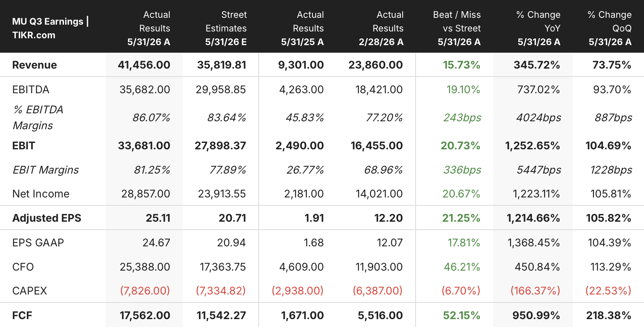Click the CFO estimate 17,363.75
This screenshot has width=644, height=332.
point(223,267)
